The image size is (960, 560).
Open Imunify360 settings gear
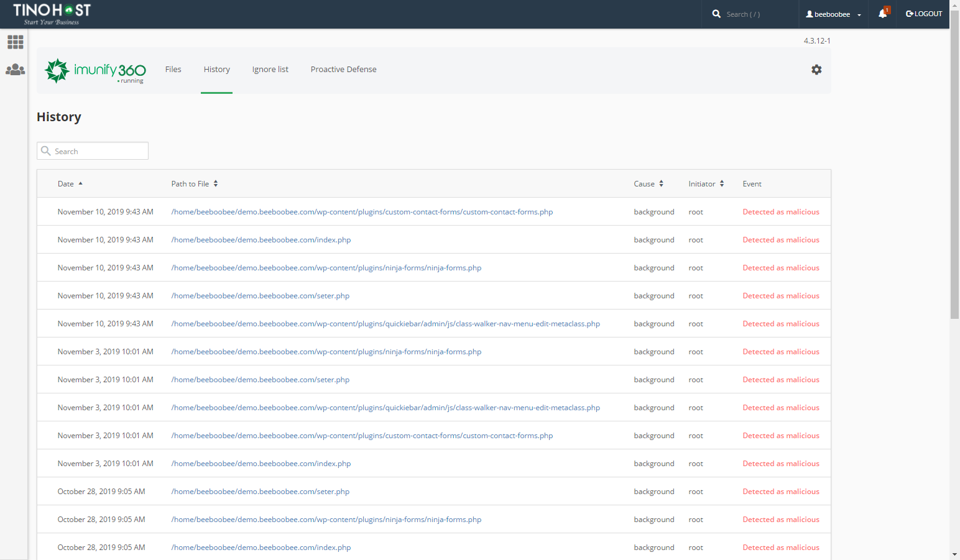(816, 70)
